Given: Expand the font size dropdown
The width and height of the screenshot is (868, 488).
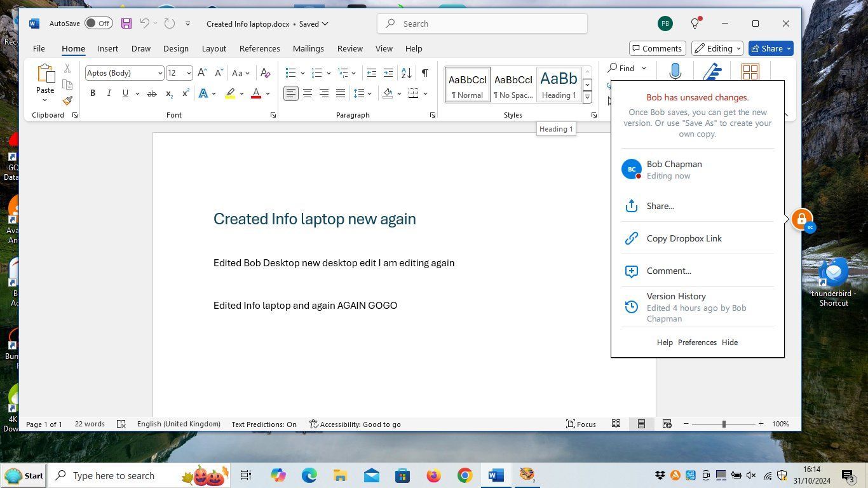Looking at the screenshot, I should (189, 73).
